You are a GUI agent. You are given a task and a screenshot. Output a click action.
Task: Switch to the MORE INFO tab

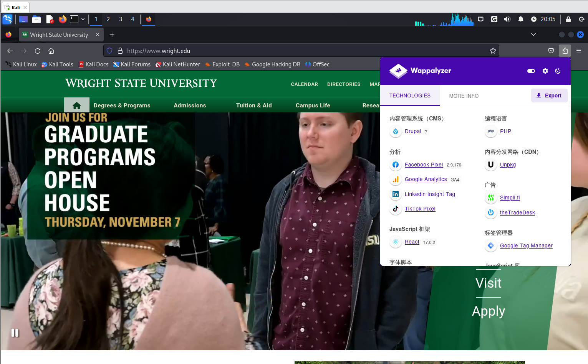tap(464, 96)
